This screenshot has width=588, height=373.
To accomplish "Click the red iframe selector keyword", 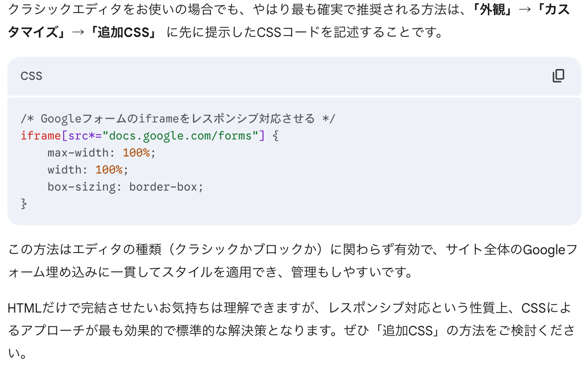I will coord(41,136).
